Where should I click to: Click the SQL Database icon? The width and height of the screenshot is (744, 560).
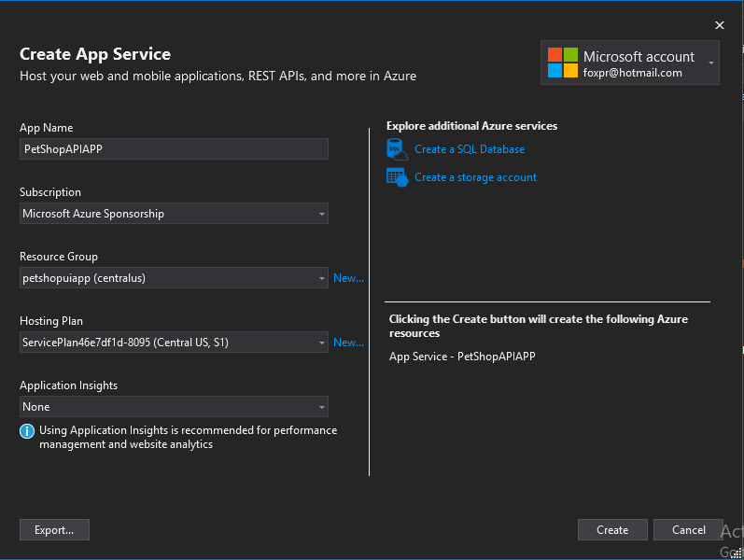pos(397,149)
